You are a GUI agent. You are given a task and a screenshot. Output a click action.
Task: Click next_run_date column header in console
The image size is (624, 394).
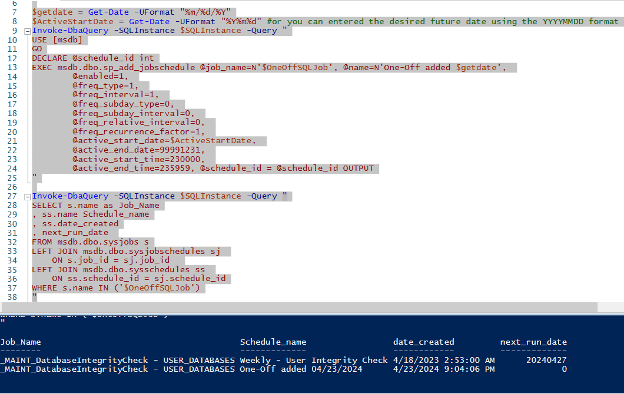[x=533, y=342]
